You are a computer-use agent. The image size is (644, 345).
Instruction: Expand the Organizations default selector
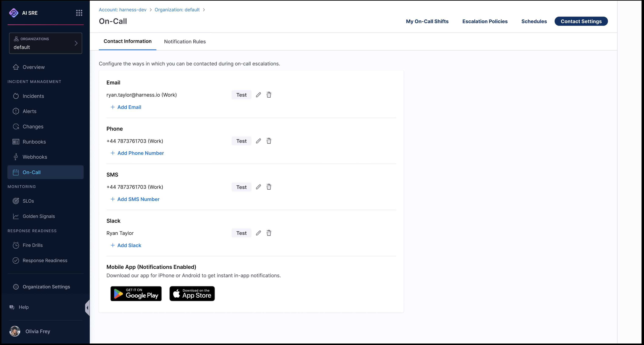(x=46, y=43)
